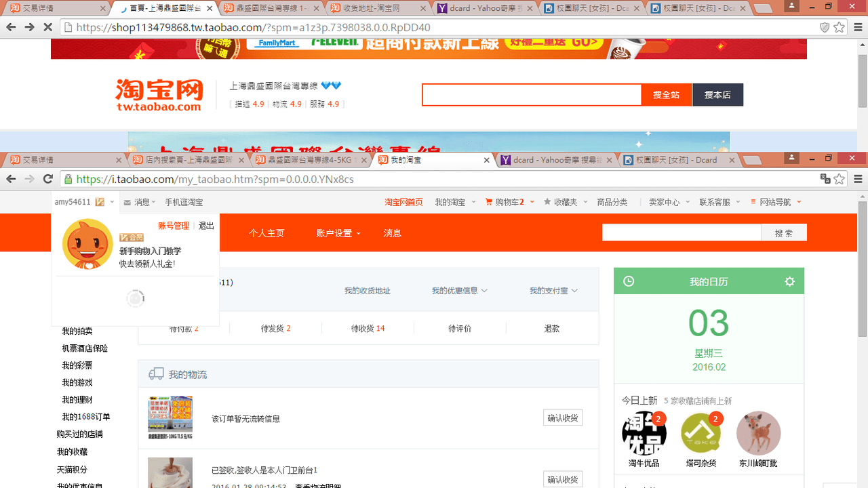Viewport: 868px width, 488px height.
Task: Expand 我的优惠信息 dropdown
Action: click(460, 291)
